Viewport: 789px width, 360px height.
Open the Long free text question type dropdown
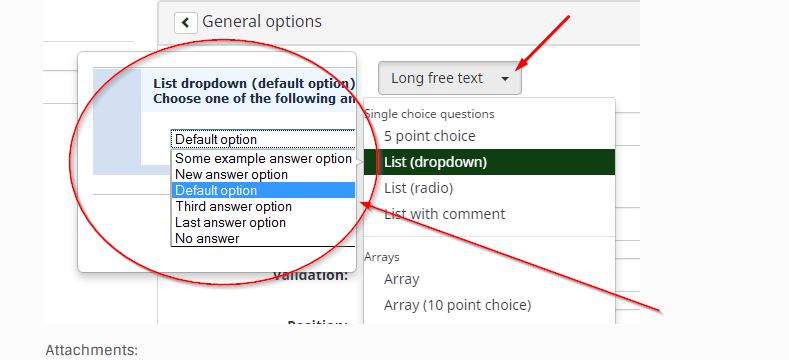tap(450, 78)
